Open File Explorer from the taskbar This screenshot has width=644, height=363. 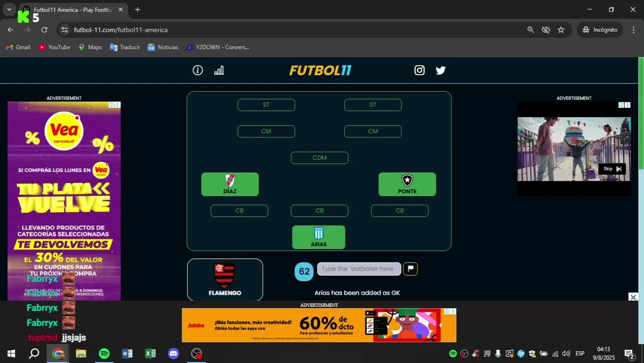(81, 353)
